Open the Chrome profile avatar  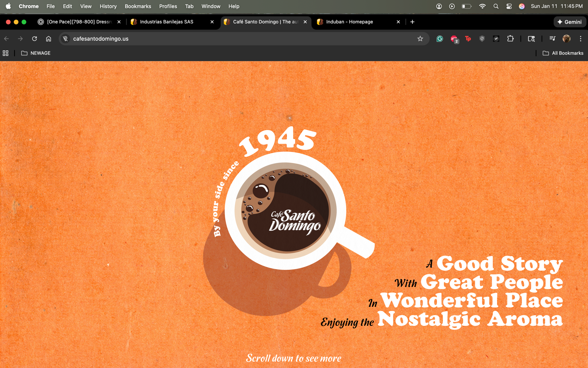pos(566,39)
